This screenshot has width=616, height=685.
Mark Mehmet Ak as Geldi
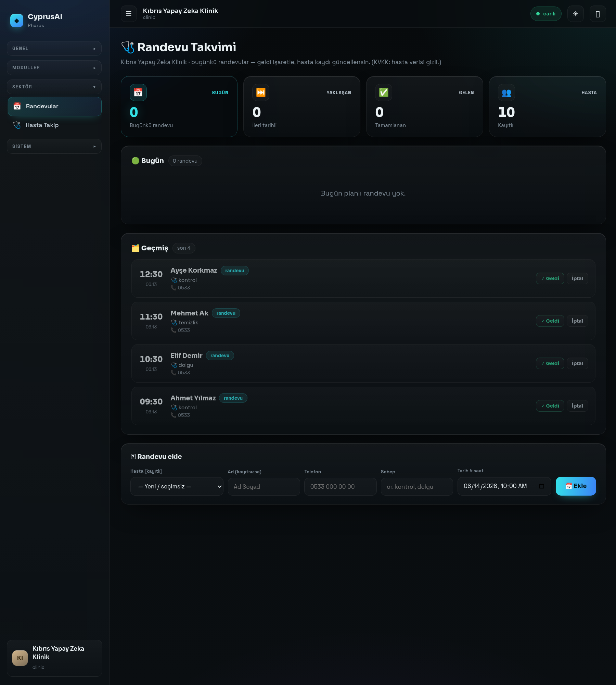pyautogui.click(x=550, y=321)
